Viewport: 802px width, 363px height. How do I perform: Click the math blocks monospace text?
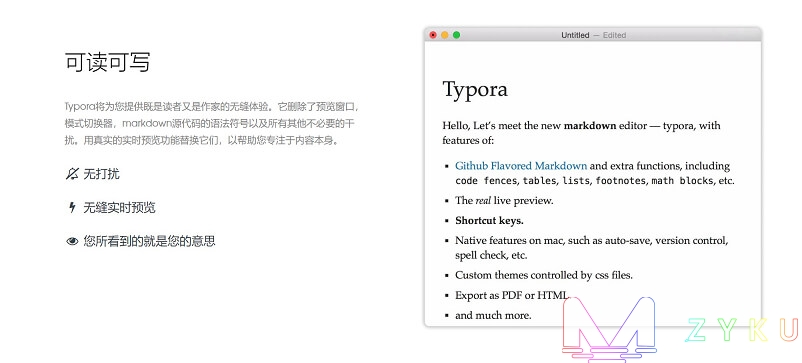coord(682,180)
